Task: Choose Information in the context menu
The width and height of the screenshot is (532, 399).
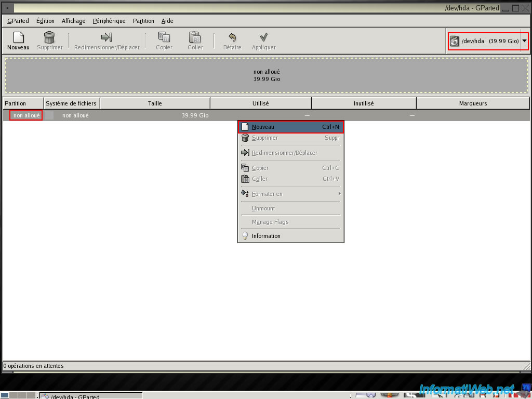Action: (x=291, y=236)
